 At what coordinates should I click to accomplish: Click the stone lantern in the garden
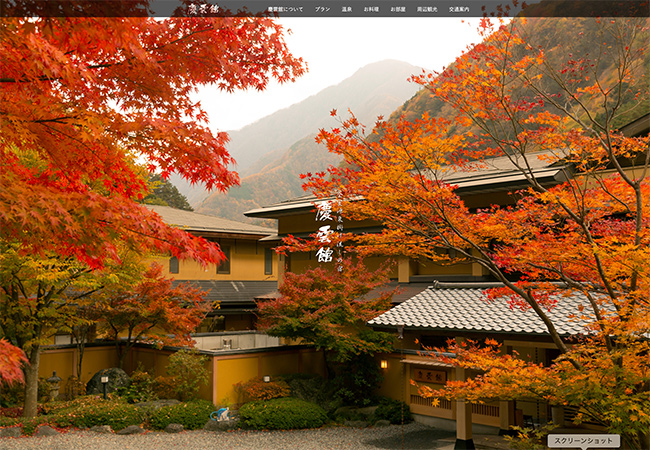54,385
